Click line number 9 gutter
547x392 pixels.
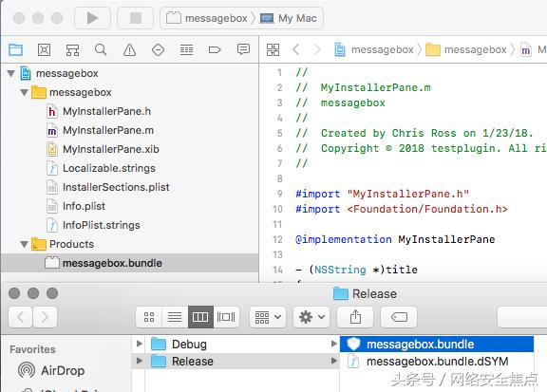pyautogui.click(x=279, y=194)
